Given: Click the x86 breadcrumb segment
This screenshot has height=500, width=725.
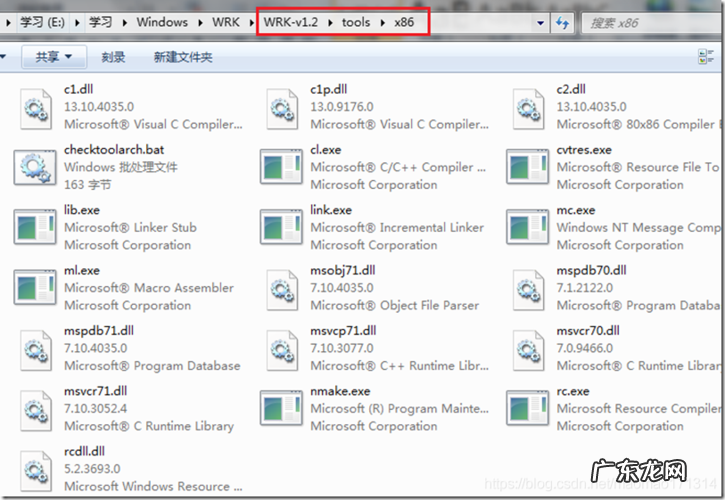Looking at the screenshot, I should [404, 22].
